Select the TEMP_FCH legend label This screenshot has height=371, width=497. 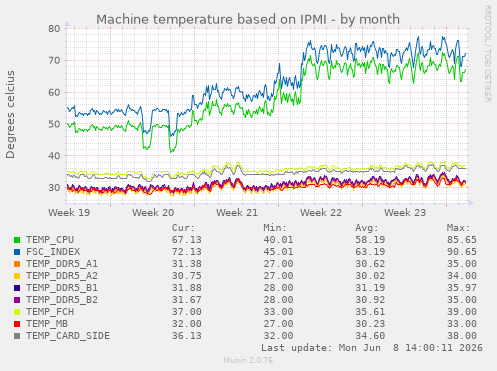pyautogui.click(x=50, y=312)
